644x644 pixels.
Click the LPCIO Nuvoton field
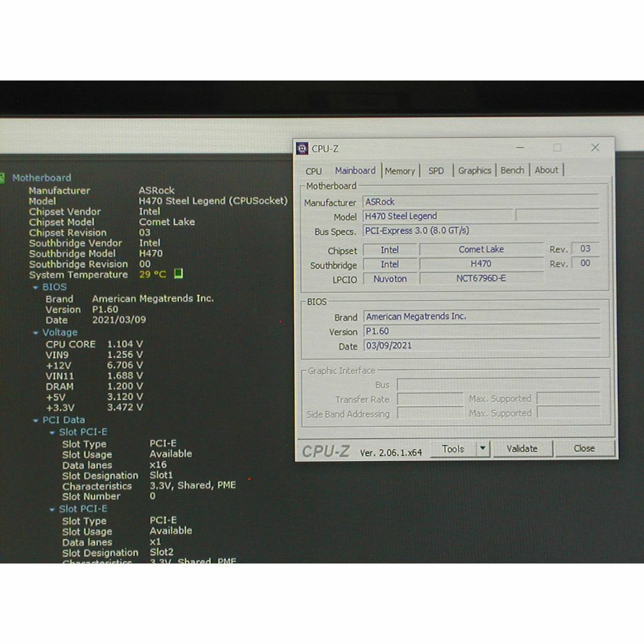pyautogui.click(x=390, y=278)
